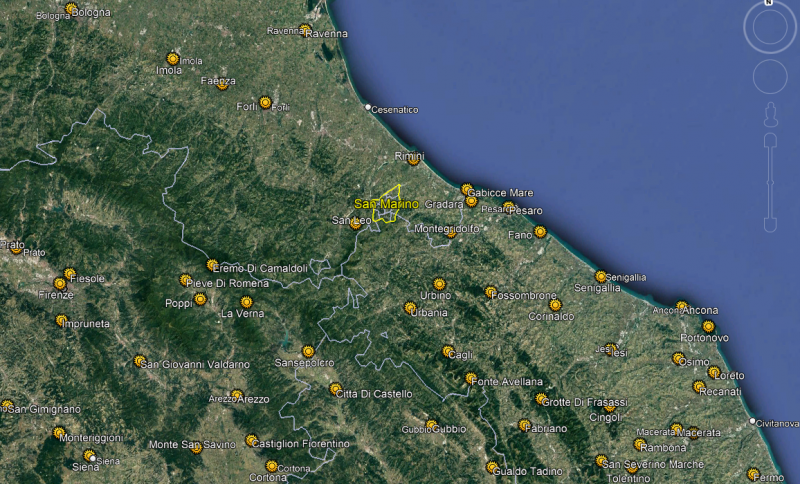This screenshot has height=484, width=800.
Task: Click the Eremo Di Camaldoli placemark
Action: click(212, 265)
